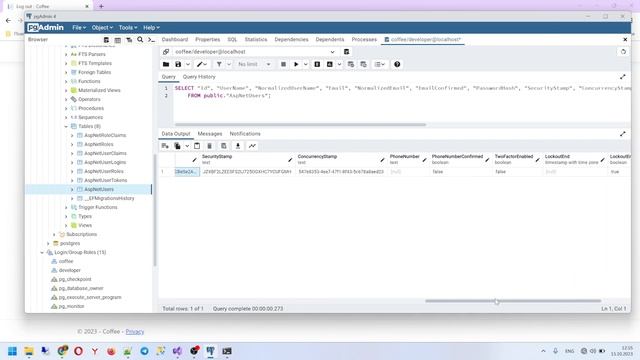Viewport: 640px width, 360px height.
Task: Click the Commit transaction icon
Action: click(x=351, y=64)
